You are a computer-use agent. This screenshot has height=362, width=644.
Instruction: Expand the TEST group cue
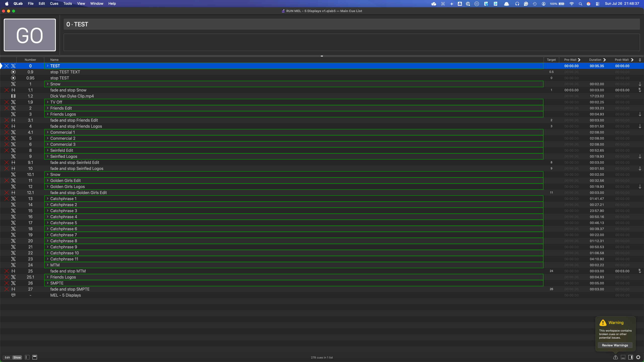click(48, 66)
